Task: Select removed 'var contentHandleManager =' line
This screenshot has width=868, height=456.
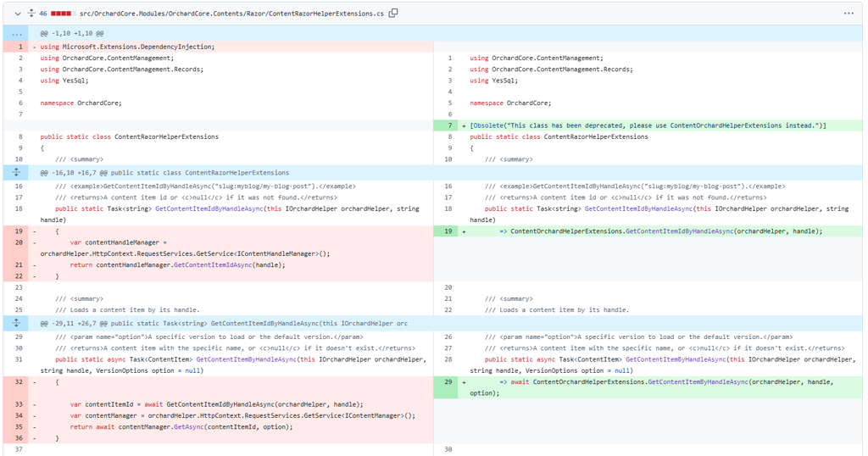Action: pyautogui.click(x=119, y=242)
